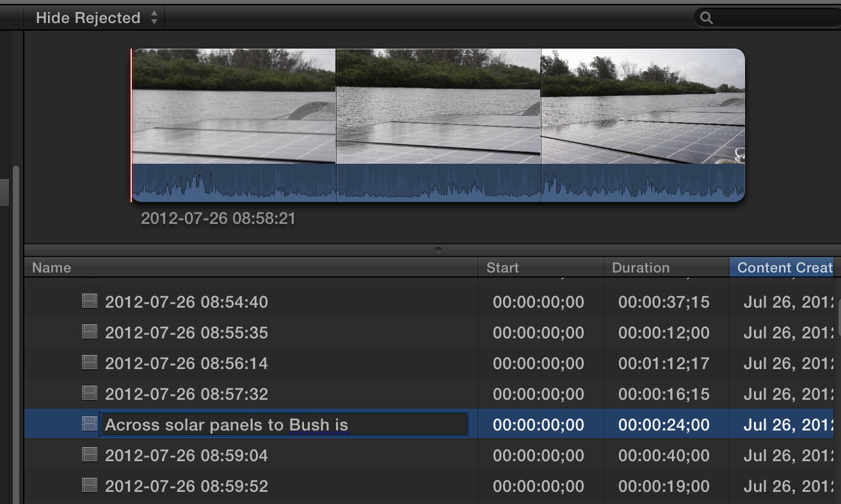Click the audio waveform under first thumbnail

[234, 183]
